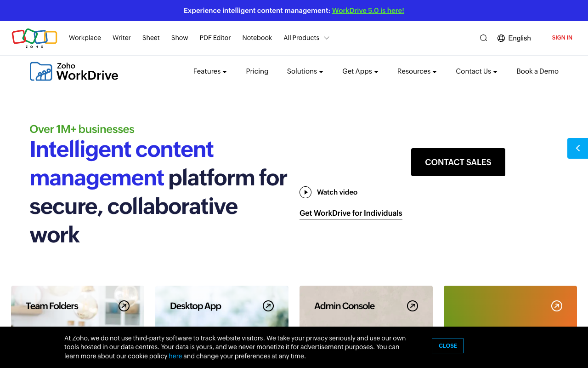
Task: Open the Resources dropdown menu
Action: [417, 71]
